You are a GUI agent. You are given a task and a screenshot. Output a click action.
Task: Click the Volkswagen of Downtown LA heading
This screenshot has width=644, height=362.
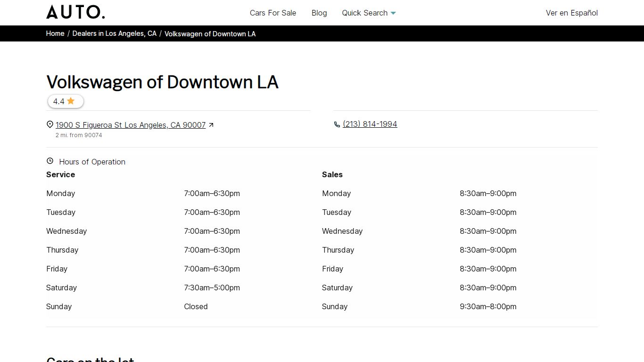pyautogui.click(x=163, y=82)
